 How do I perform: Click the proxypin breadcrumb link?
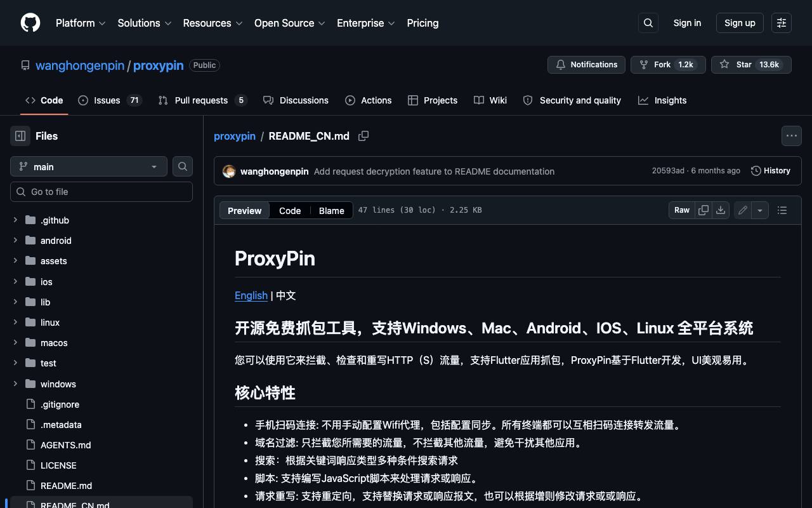[x=235, y=136]
